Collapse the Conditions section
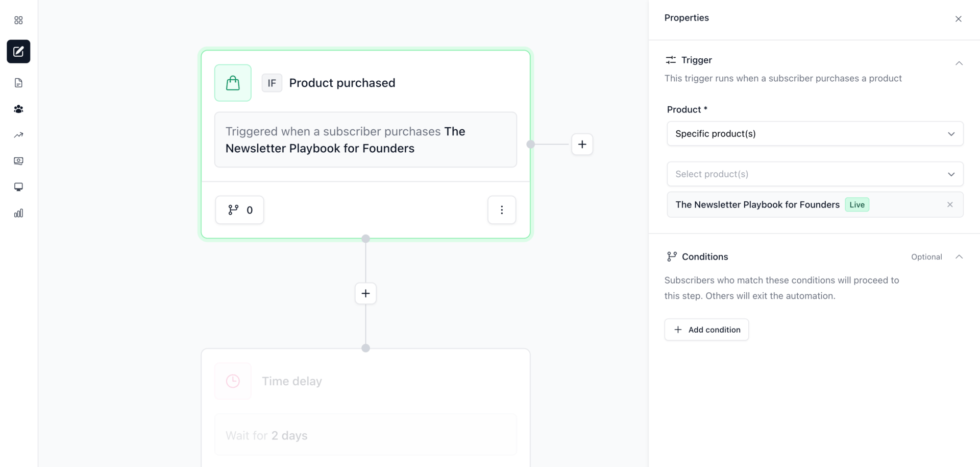The height and width of the screenshot is (467, 980). click(x=959, y=257)
